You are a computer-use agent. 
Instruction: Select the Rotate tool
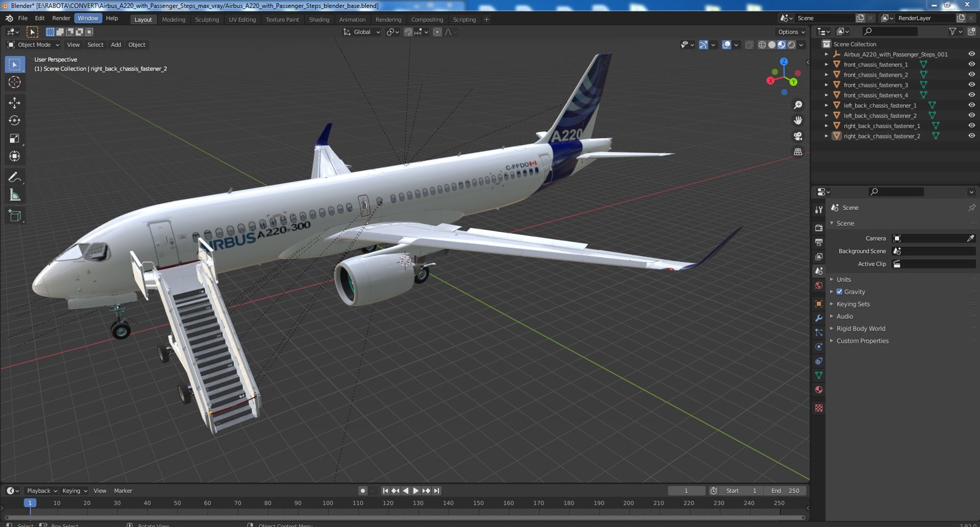pyautogui.click(x=14, y=121)
